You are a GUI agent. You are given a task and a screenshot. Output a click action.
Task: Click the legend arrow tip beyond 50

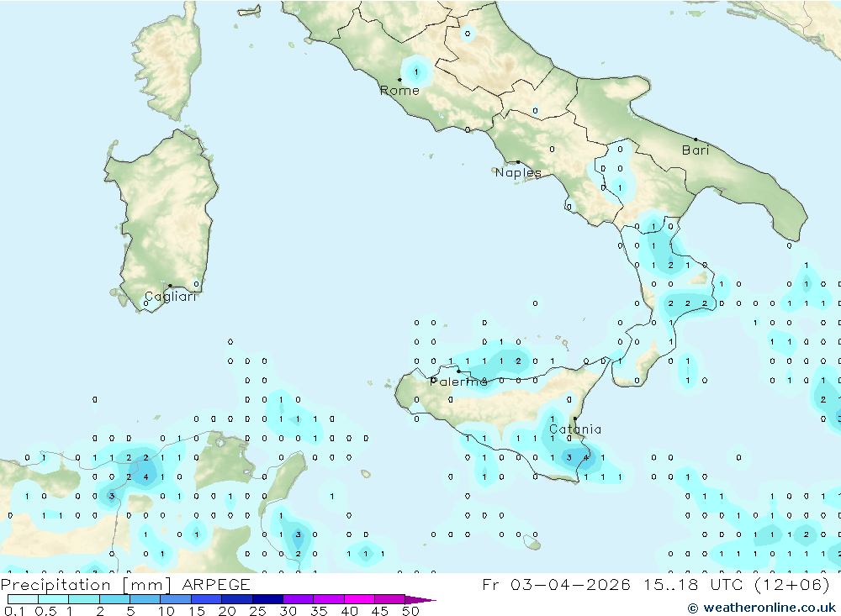pos(421,599)
